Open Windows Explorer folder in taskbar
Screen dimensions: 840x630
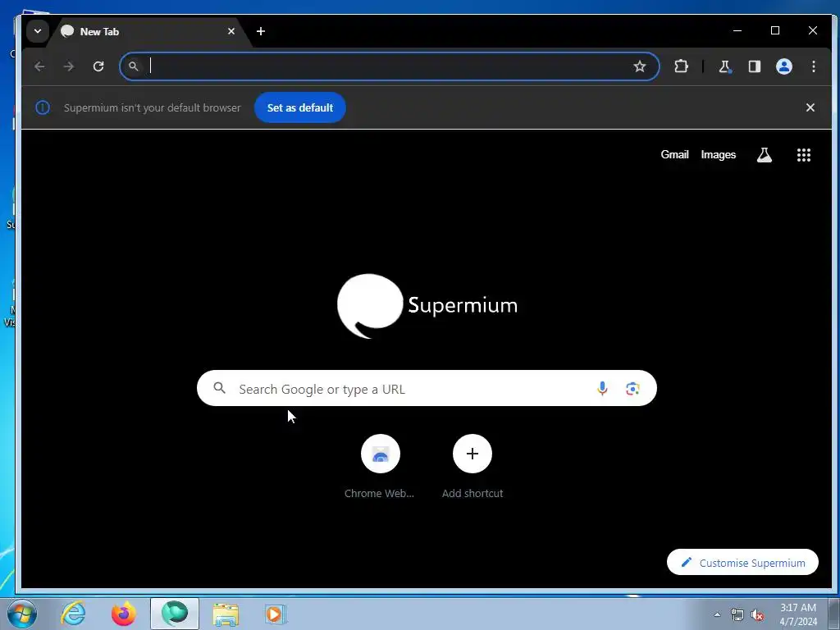click(x=226, y=614)
